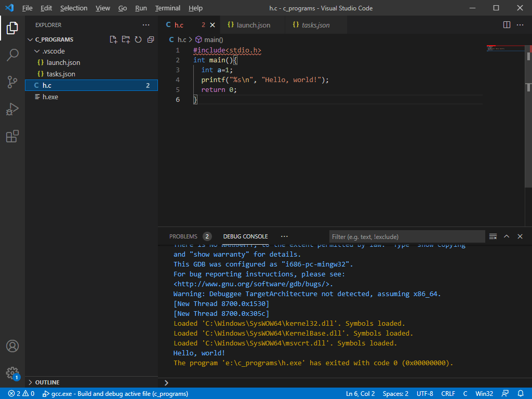This screenshot has width=532, height=399.
Task: Click the CRLF line ending selector
Action: (x=448, y=394)
